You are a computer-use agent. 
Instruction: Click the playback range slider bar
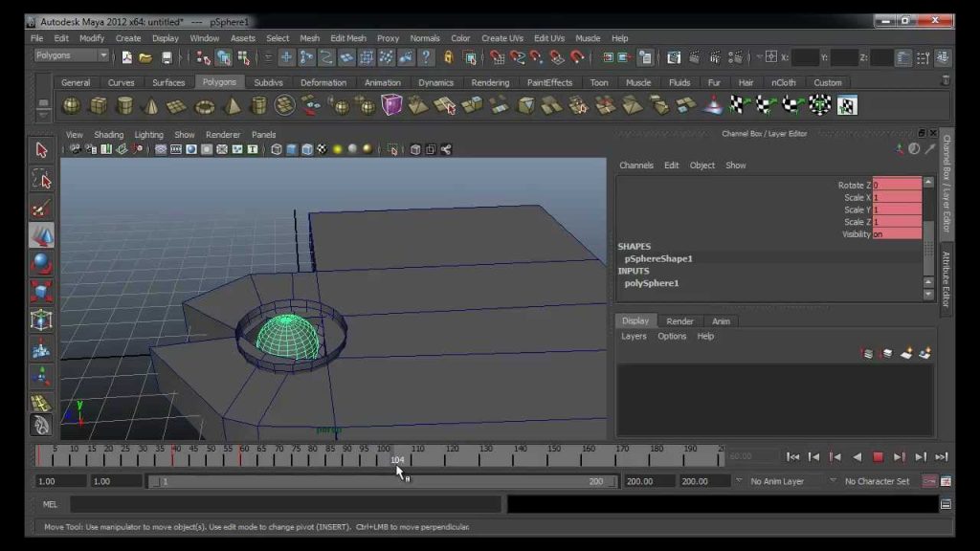(382, 481)
